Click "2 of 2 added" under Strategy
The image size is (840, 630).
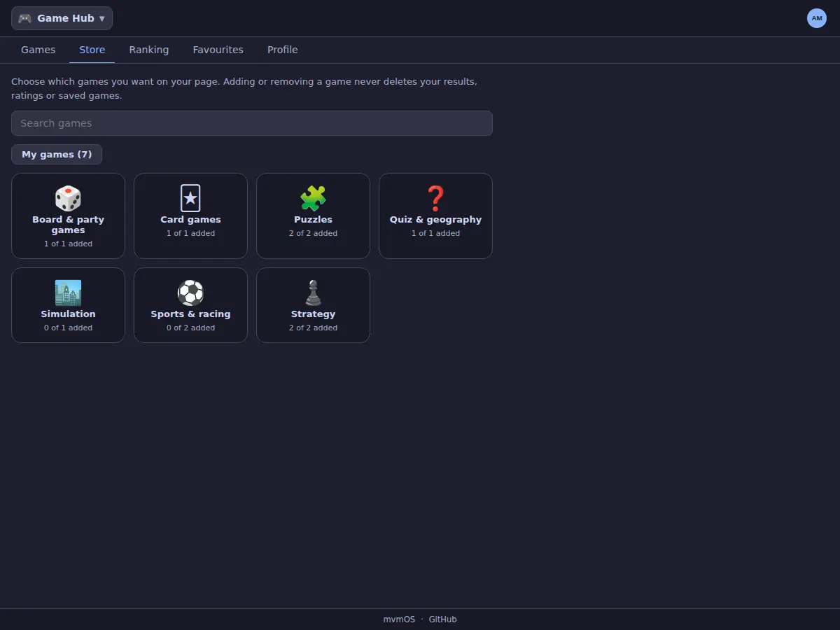coord(313,328)
